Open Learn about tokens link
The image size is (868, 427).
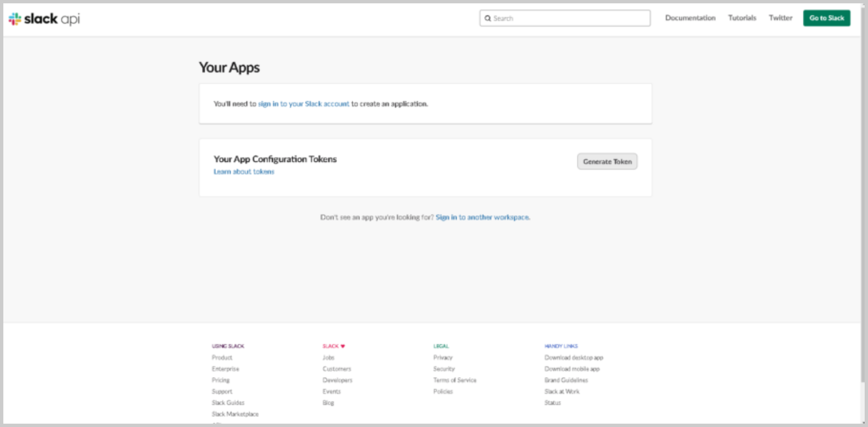244,172
